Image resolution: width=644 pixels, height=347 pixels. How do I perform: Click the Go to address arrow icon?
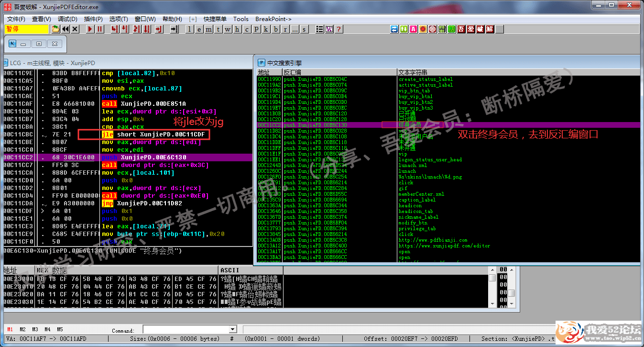174,29
